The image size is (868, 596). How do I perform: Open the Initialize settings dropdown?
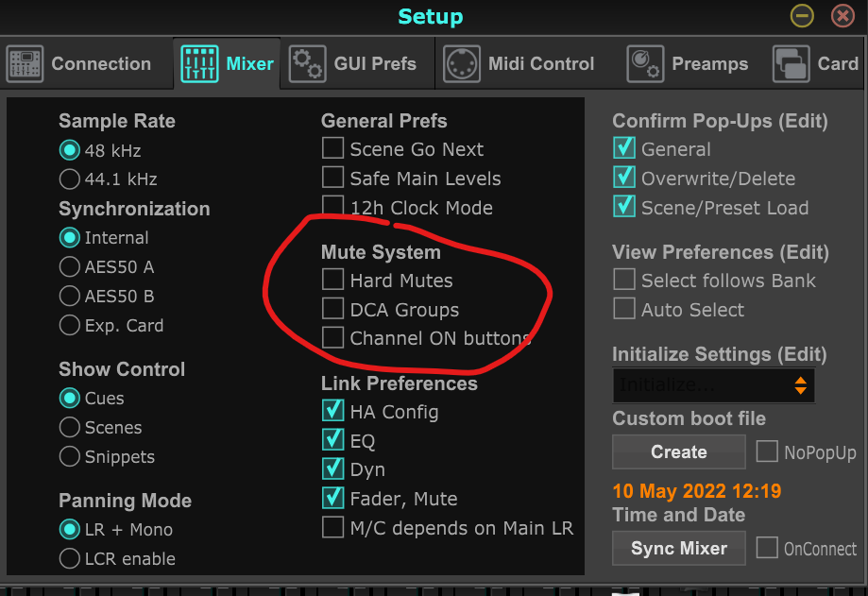pyautogui.click(x=713, y=385)
